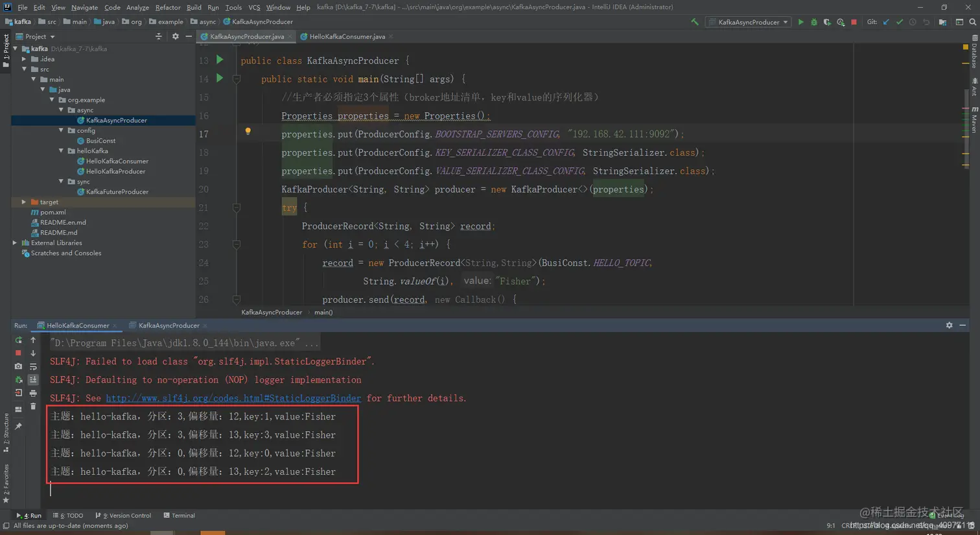Start debugging with the bug icon
Image resolution: width=980 pixels, height=535 pixels.
814,22
